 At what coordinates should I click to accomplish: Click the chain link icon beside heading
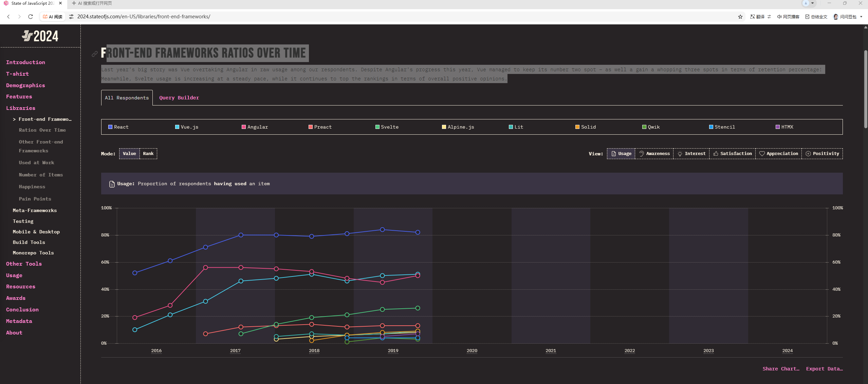(x=95, y=54)
